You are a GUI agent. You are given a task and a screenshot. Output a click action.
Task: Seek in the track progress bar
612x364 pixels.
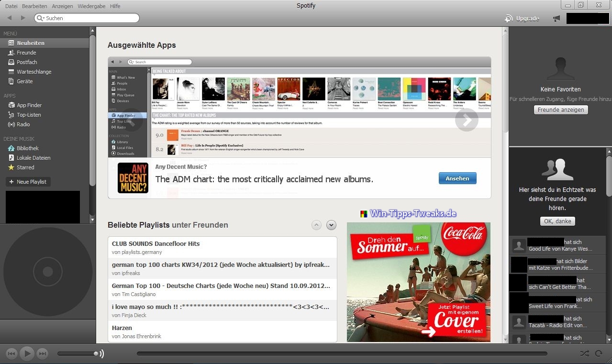pyautogui.click(x=342, y=354)
